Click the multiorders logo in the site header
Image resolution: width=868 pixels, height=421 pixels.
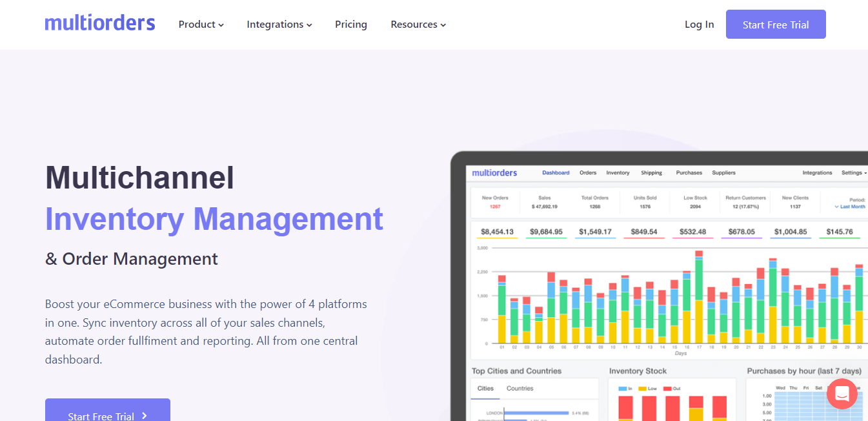pyautogui.click(x=100, y=24)
